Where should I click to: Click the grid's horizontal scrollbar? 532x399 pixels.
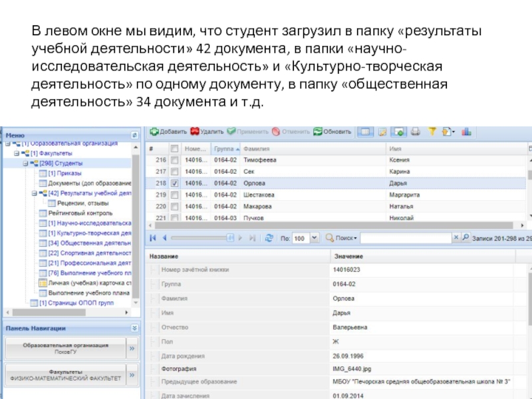(334, 225)
